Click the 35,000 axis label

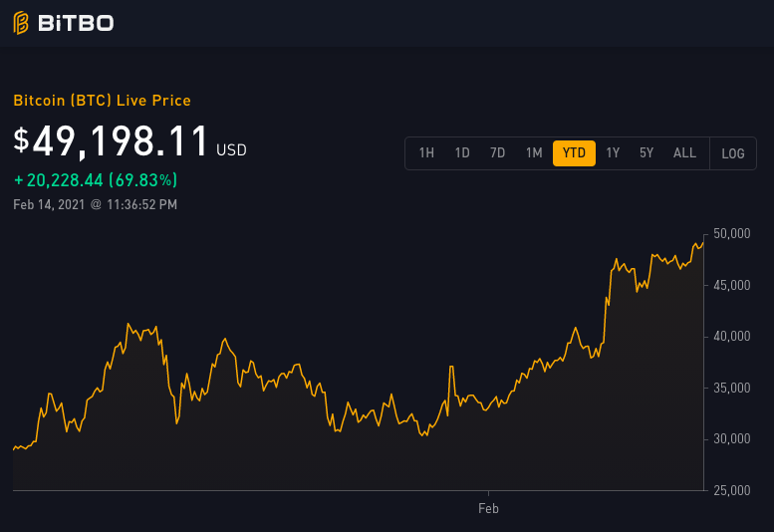[x=731, y=388]
